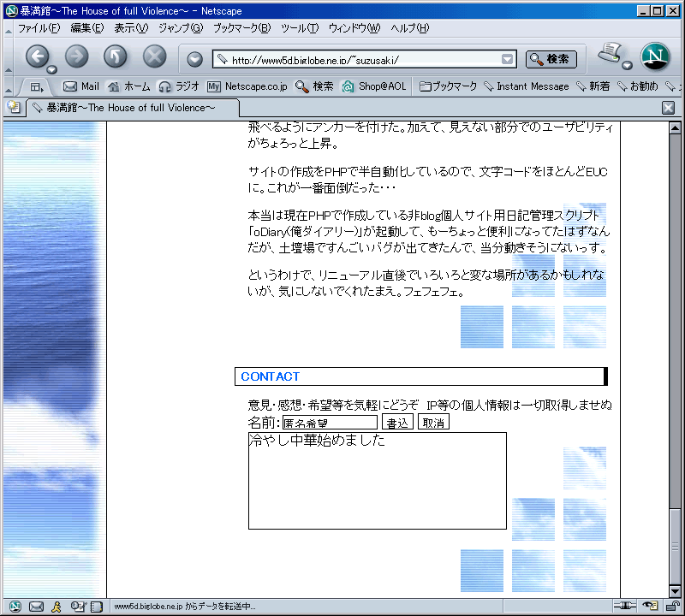This screenshot has height=616, width=685.
Task: Open ラジオ radio from personal toolbar
Action: 179,86
